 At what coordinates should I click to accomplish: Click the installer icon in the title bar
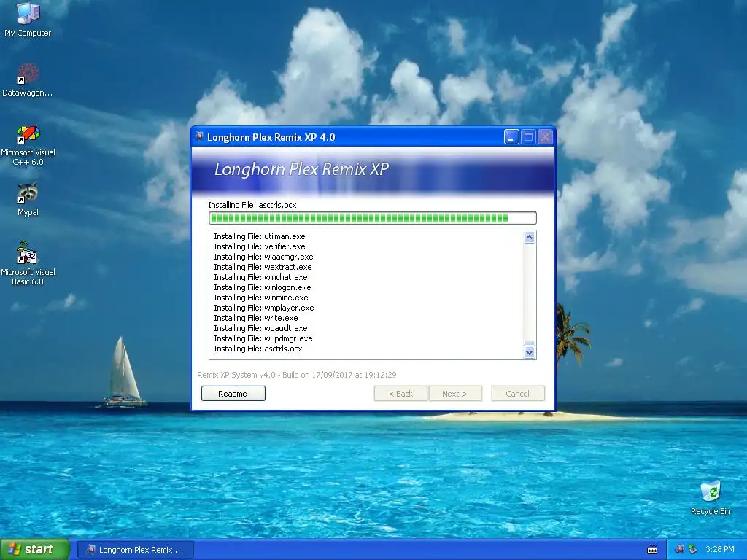coord(199,137)
